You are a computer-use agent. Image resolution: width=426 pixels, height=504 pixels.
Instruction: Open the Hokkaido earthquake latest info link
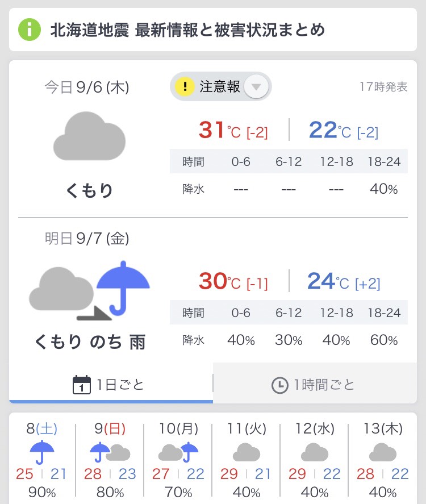pyautogui.click(x=187, y=30)
